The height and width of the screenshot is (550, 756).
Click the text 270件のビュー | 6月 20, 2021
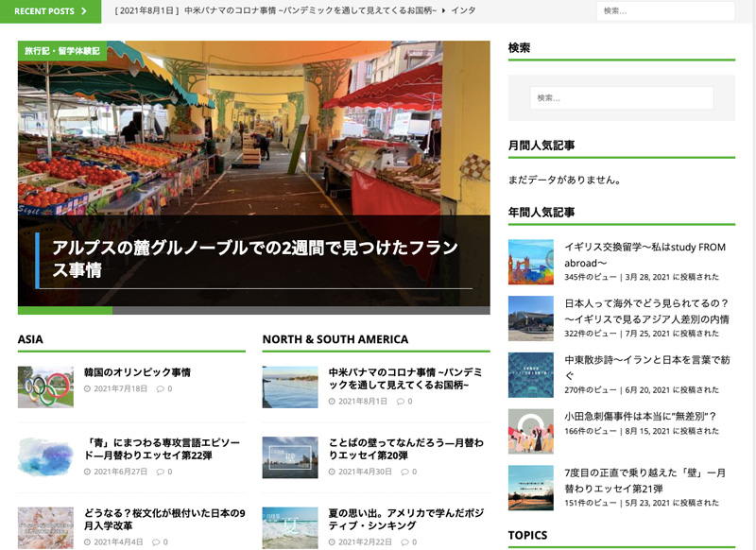click(642, 390)
